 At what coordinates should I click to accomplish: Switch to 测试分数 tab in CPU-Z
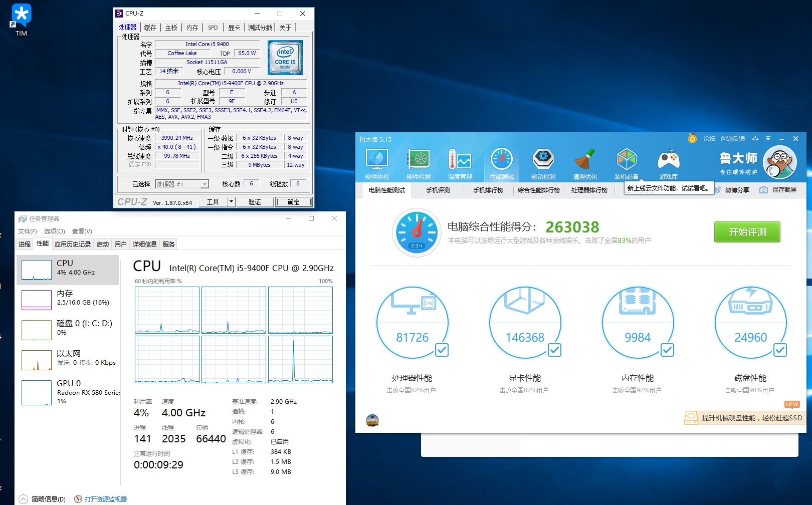click(260, 28)
